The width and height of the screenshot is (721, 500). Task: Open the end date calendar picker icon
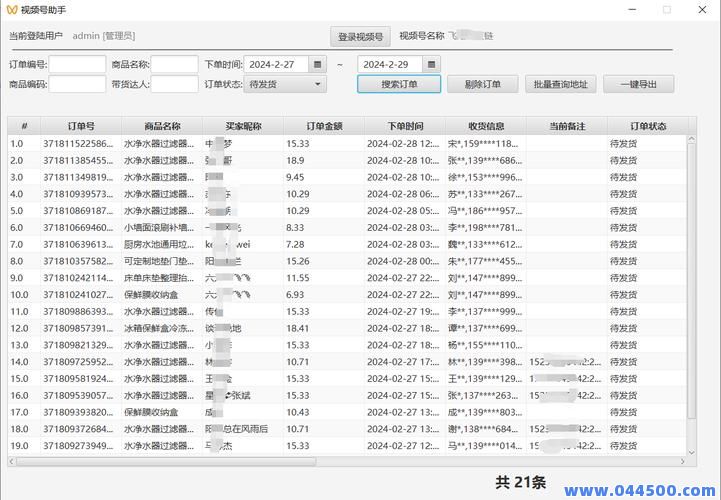pyautogui.click(x=431, y=64)
